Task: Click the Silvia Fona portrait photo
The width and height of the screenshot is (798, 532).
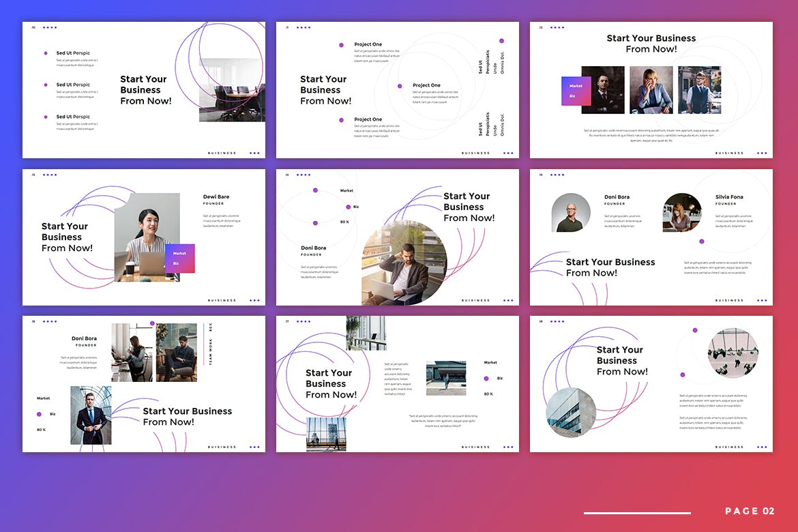Action: (682, 213)
